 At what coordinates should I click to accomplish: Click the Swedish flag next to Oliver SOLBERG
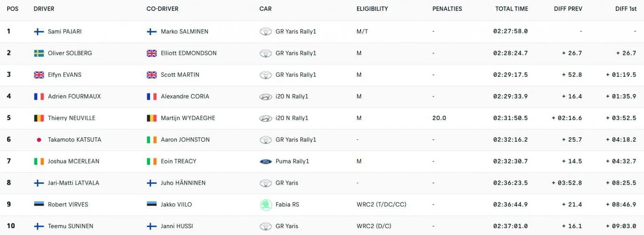tap(39, 53)
